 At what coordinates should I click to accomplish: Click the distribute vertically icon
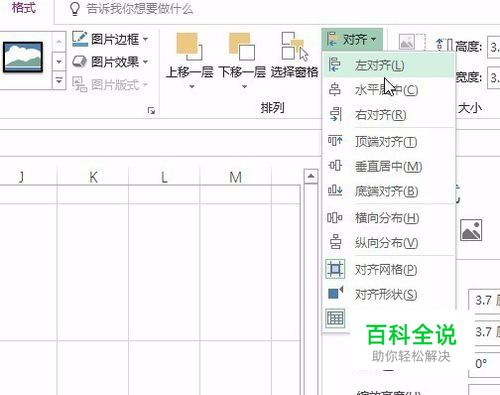[335, 242]
